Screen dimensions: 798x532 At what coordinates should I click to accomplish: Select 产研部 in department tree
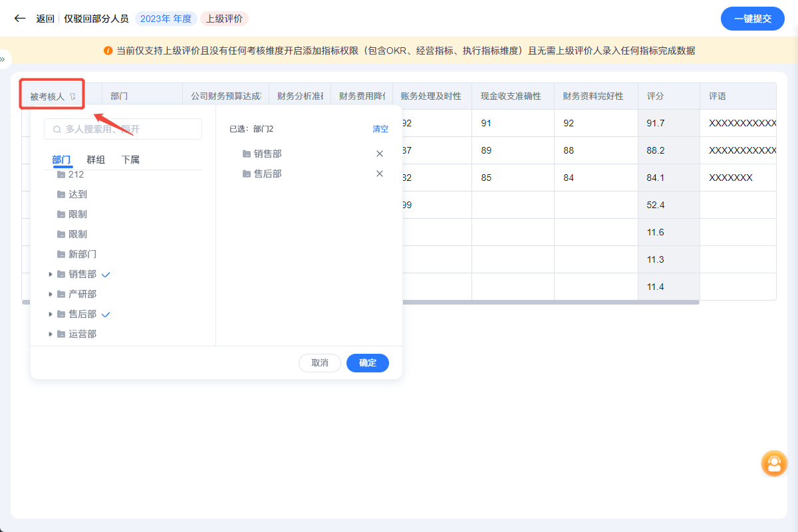[x=82, y=294]
